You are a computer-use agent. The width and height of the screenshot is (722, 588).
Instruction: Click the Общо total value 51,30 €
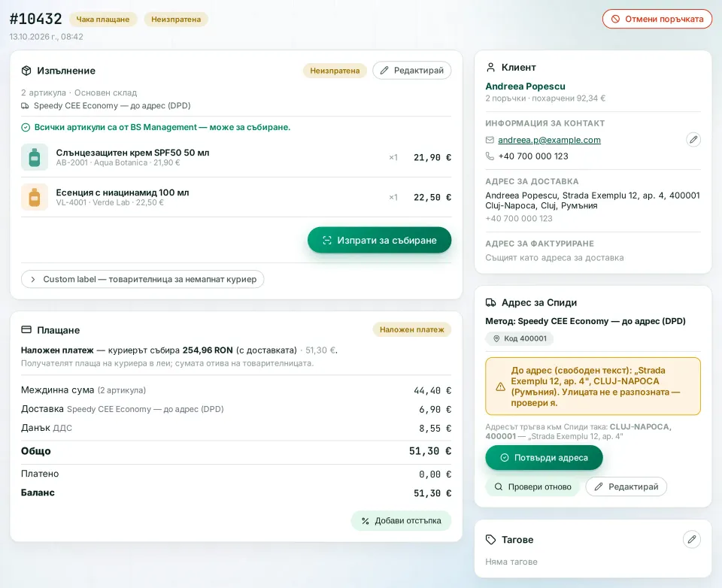(430, 451)
